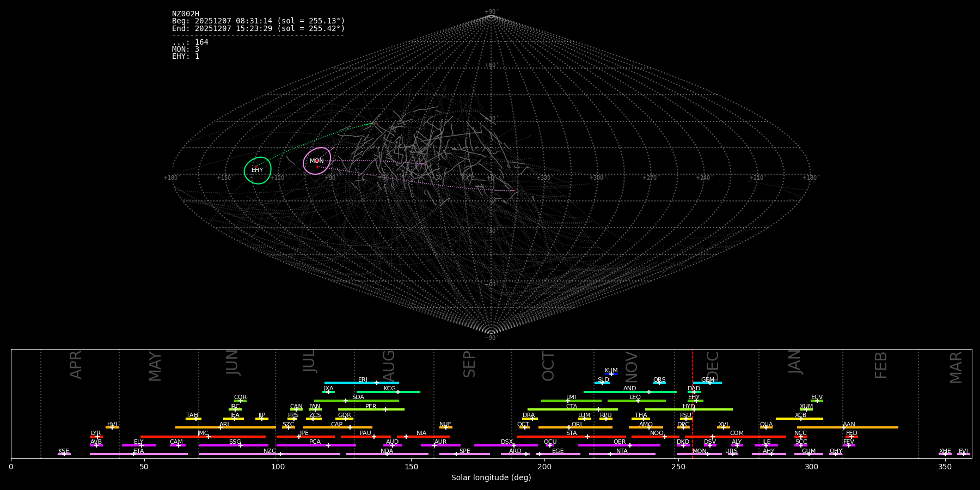Image resolution: width=980 pixels, height=490 pixels.
Task: Click the APR month label in timeline
Action: point(76,365)
